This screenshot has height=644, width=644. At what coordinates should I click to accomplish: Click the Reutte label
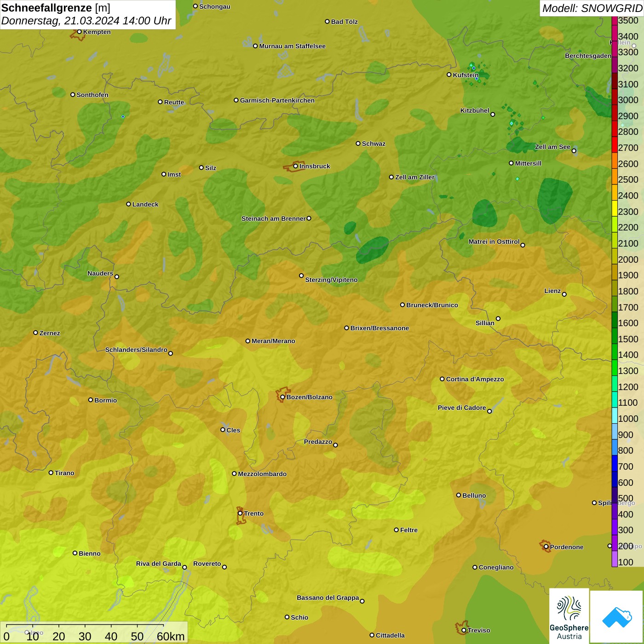(174, 102)
